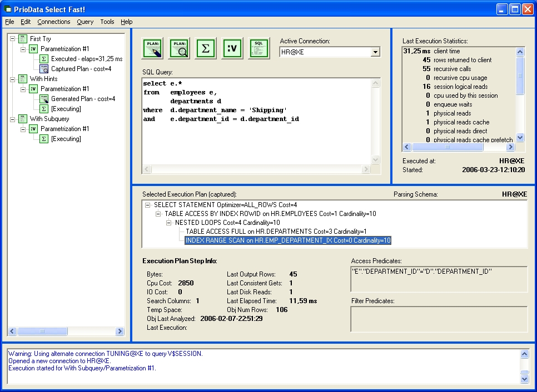Click :V icon under First Try
The width and height of the screenshot is (537, 392).
tap(33, 48)
